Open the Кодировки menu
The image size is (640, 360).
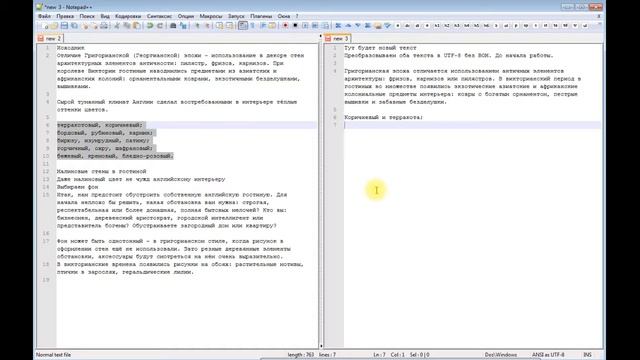128,16
